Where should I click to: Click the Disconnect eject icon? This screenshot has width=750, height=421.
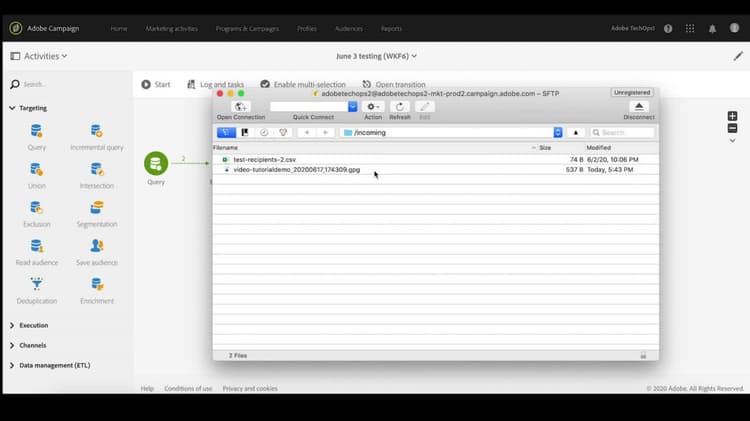click(x=639, y=107)
